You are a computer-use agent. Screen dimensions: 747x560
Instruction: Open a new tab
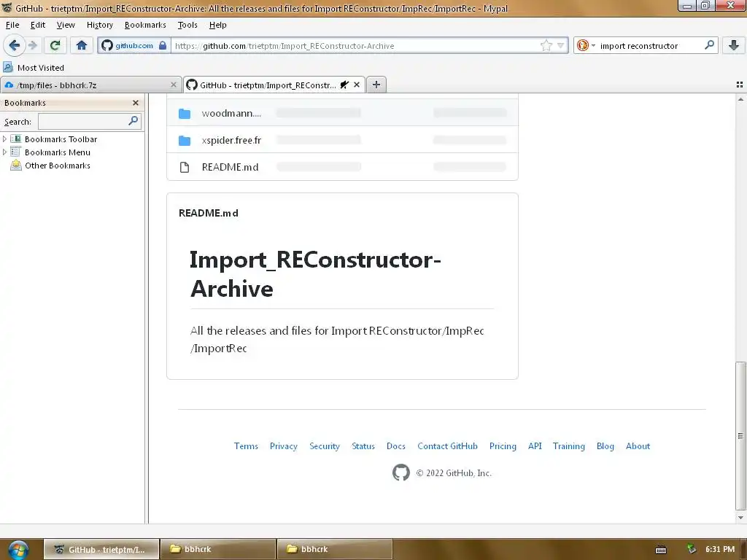point(376,85)
